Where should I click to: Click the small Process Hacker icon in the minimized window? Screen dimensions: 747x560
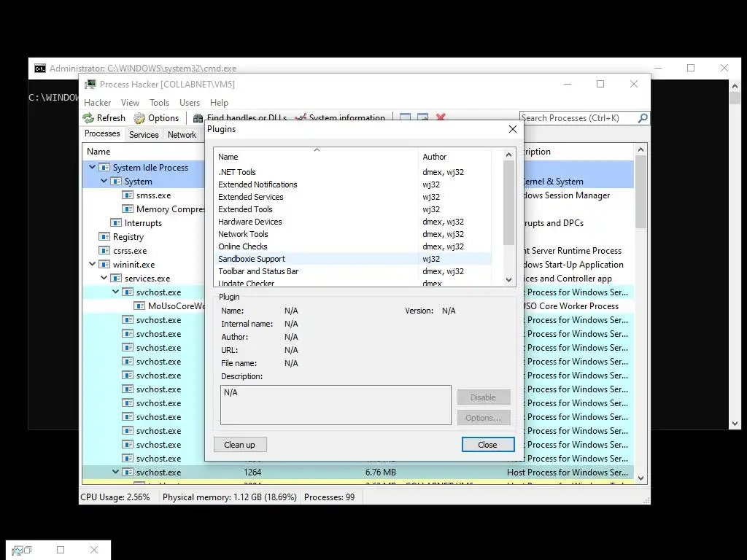tap(18, 551)
